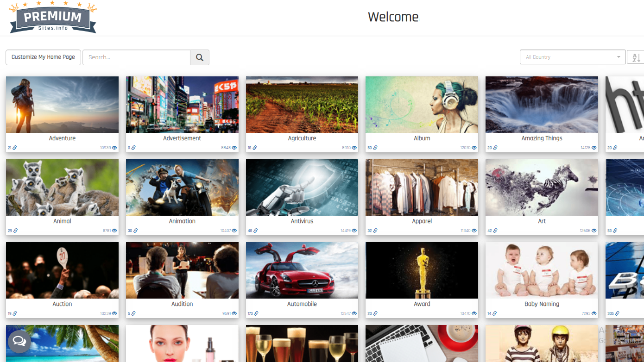Image resolution: width=644 pixels, height=362 pixels.
Task: Select the Amazing Things waterfall thumbnail
Action: click(542, 105)
